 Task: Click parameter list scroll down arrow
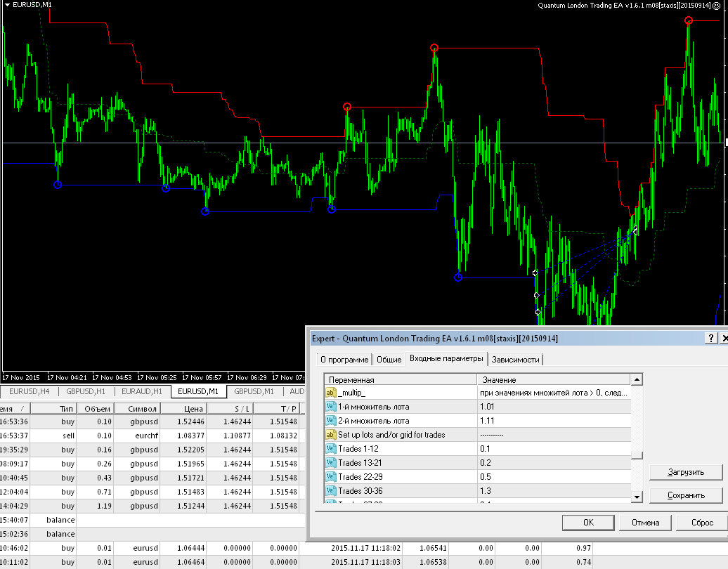[x=637, y=497]
